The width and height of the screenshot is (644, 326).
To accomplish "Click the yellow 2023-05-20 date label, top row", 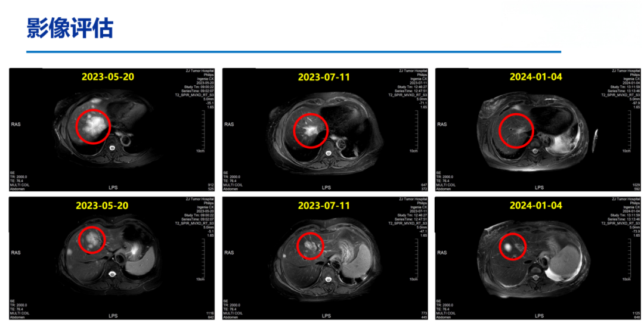I will click(107, 77).
